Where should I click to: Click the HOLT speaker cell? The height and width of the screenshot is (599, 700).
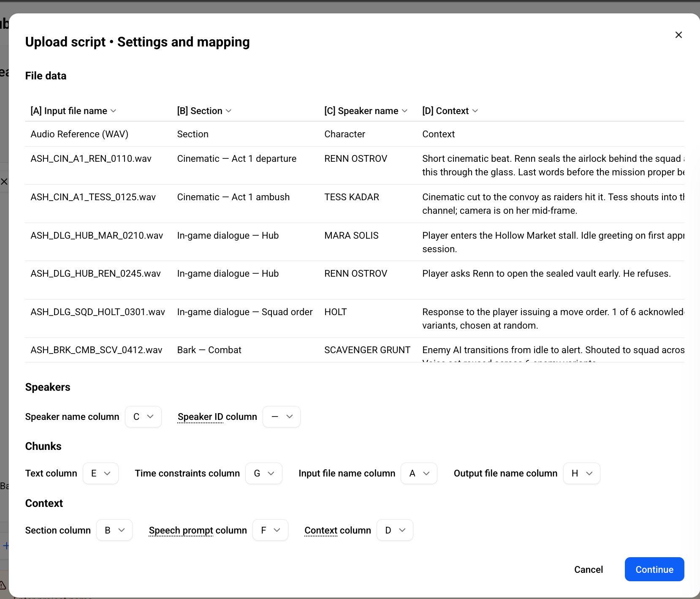335,312
